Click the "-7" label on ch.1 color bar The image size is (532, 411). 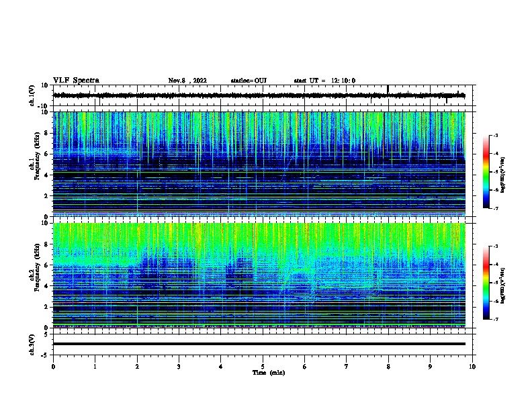tap(495, 208)
